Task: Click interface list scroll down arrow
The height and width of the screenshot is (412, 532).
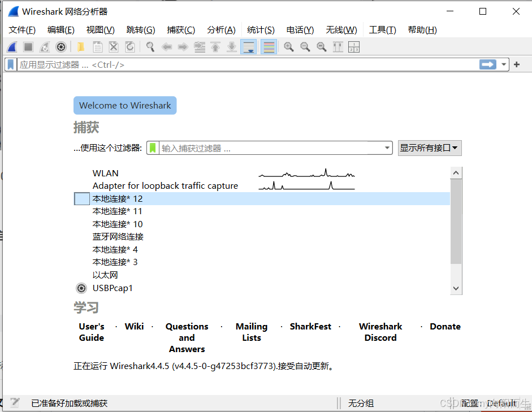Action: point(456,289)
